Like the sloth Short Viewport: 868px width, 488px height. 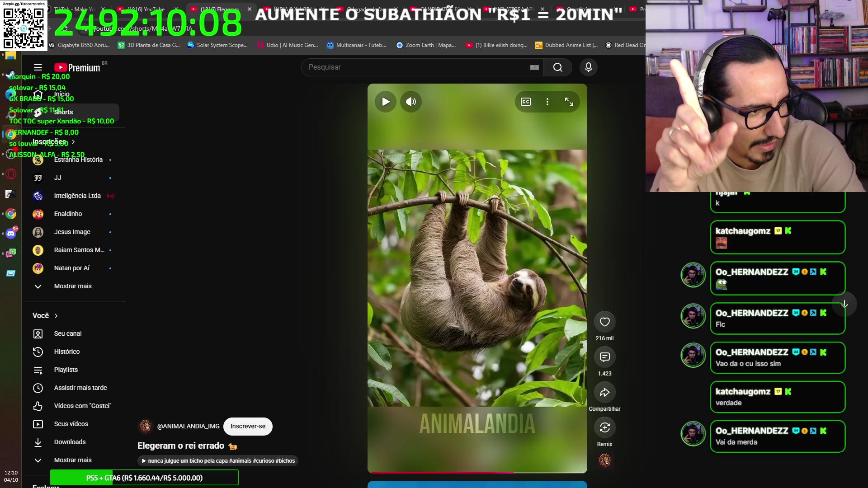coord(604,322)
